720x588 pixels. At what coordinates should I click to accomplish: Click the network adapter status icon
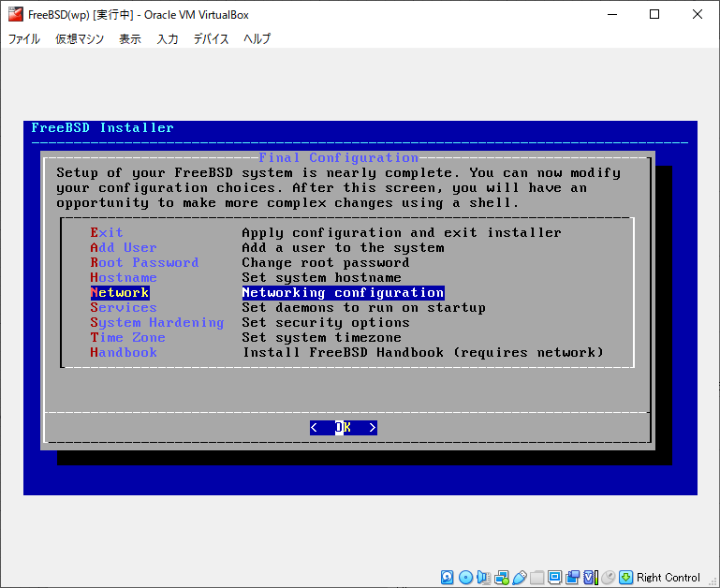[x=502, y=578]
